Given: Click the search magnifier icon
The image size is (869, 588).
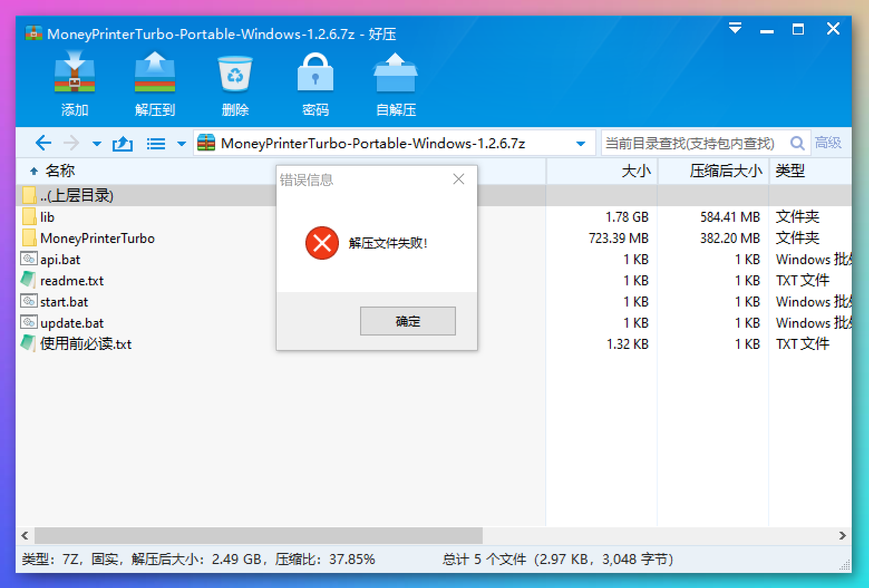Looking at the screenshot, I should click(x=797, y=143).
